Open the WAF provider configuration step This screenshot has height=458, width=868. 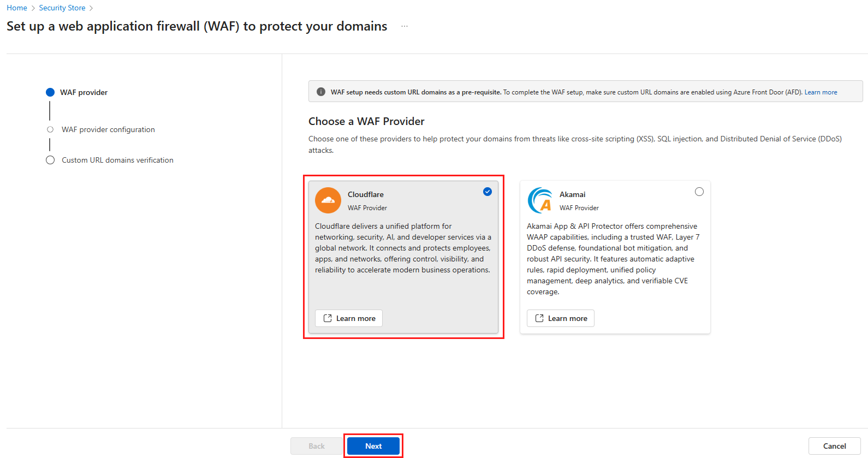(108, 129)
